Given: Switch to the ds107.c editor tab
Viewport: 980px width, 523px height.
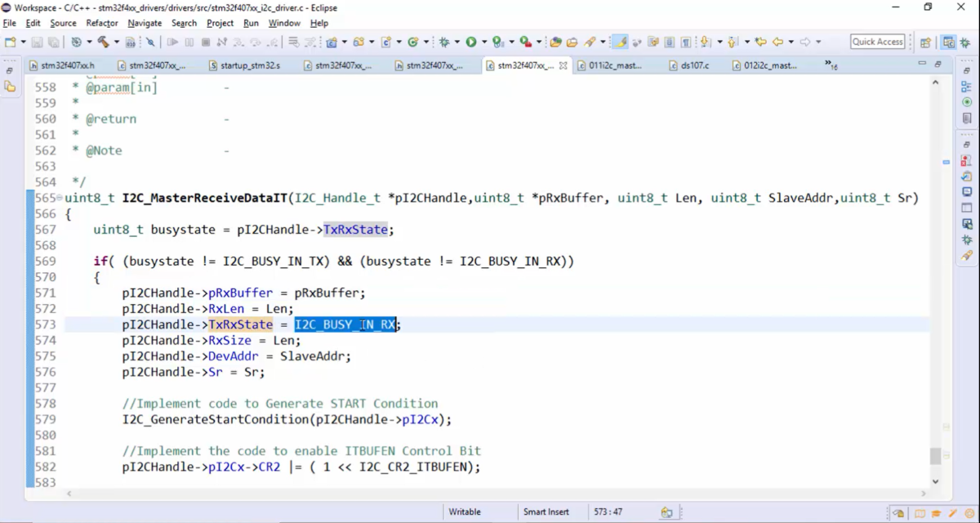Looking at the screenshot, I should (696, 65).
